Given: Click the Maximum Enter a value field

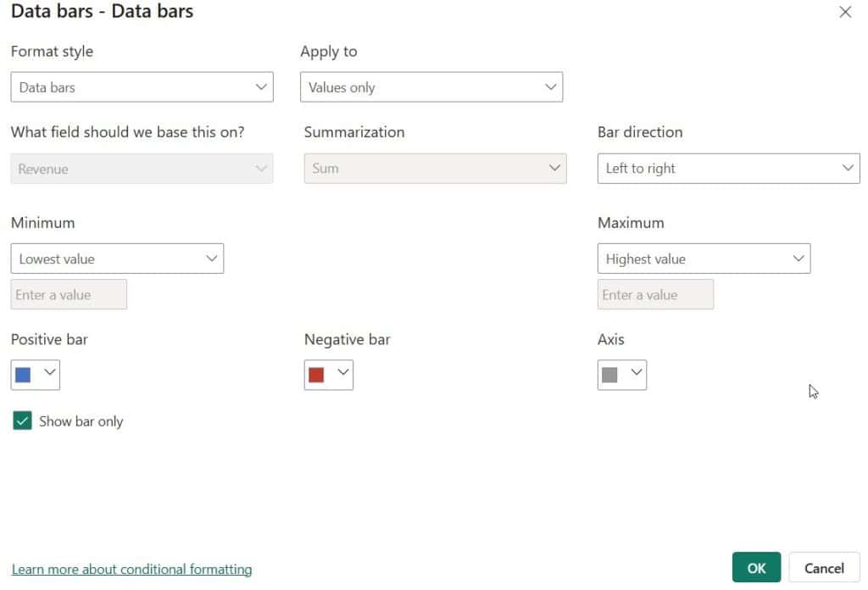Looking at the screenshot, I should 655,294.
